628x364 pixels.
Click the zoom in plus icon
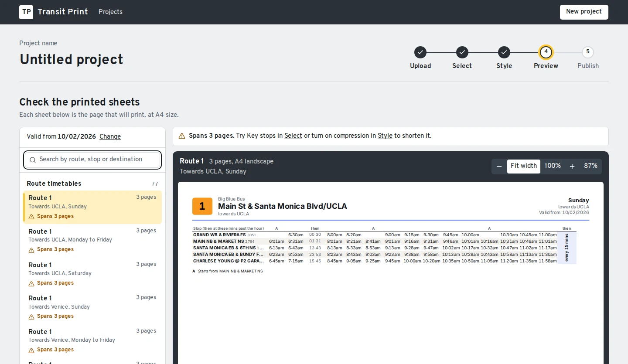(x=572, y=166)
